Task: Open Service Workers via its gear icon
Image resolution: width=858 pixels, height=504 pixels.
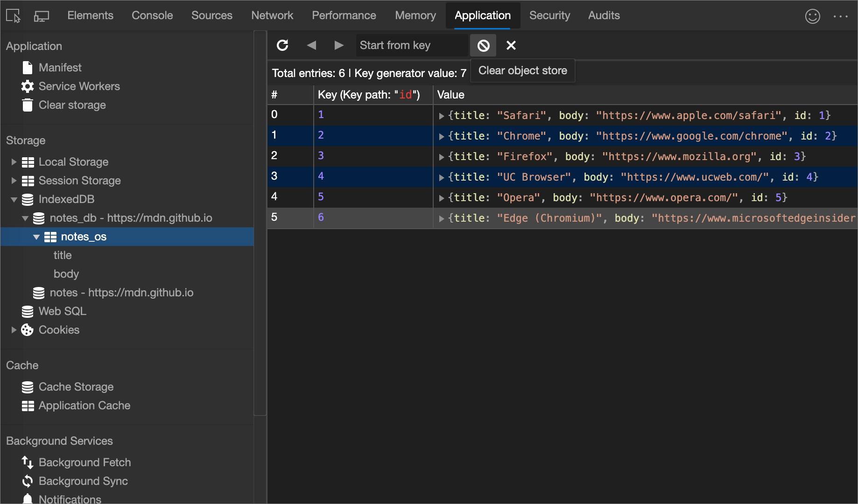Action: (x=27, y=86)
